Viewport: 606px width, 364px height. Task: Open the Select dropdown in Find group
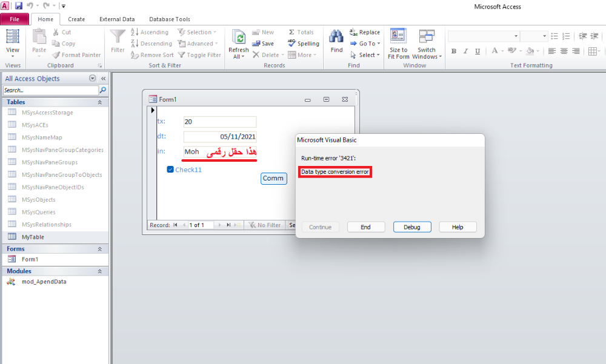(x=365, y=55)
